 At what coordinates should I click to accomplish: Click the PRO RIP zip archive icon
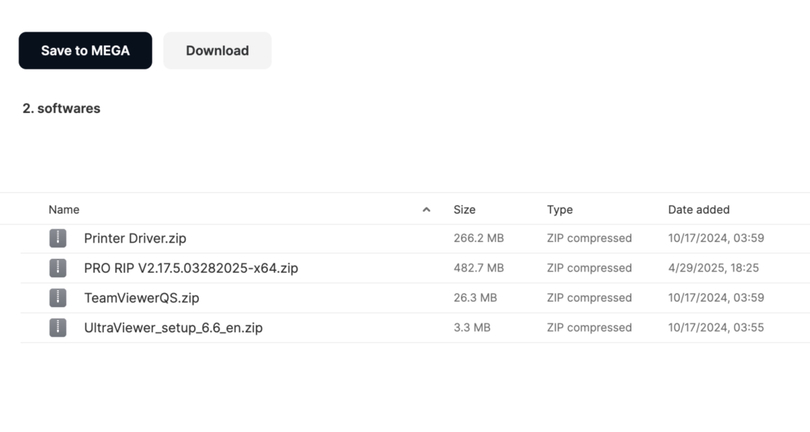58,268
